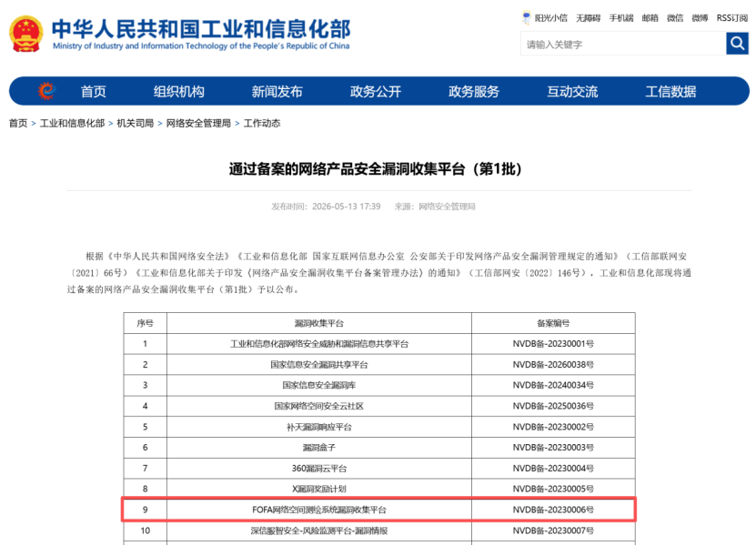Open the 政务公开 navigation menu
Viewport: 756px width, 546px height.
376,91
